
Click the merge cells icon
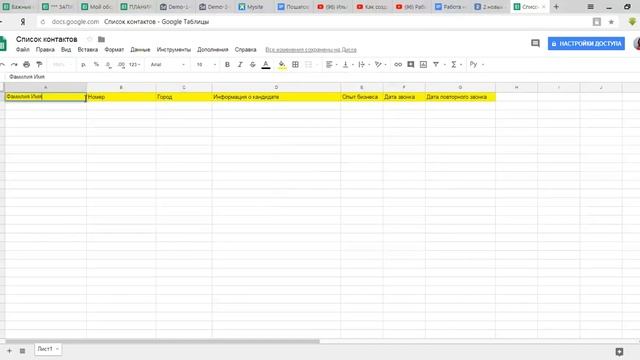click(x=309, y=64)
